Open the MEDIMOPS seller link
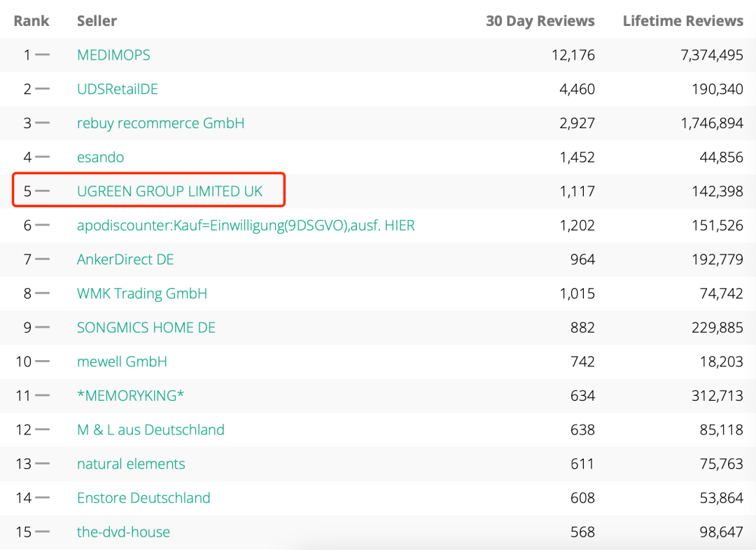 click(113, 55)
